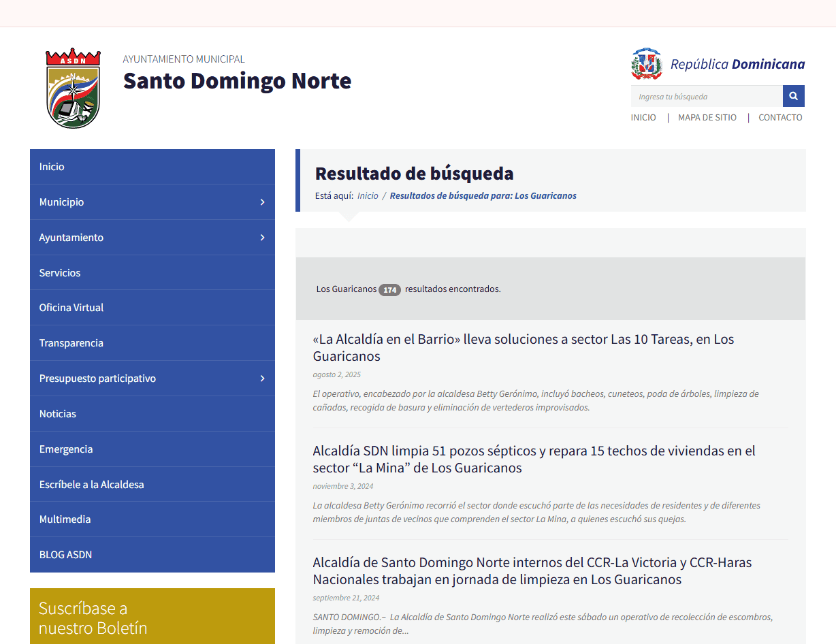This screenshot has width=836, height=644.
Task: Open the article about pozos sépticos in La Mina
Action: click(x=534, y=459)
